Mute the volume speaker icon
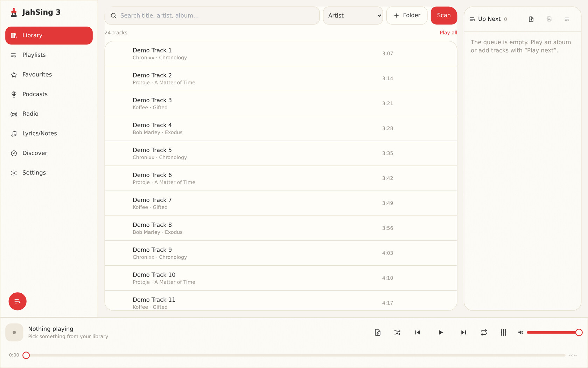The height and width of the screenshot is (368, 588). tap(520, 333)
